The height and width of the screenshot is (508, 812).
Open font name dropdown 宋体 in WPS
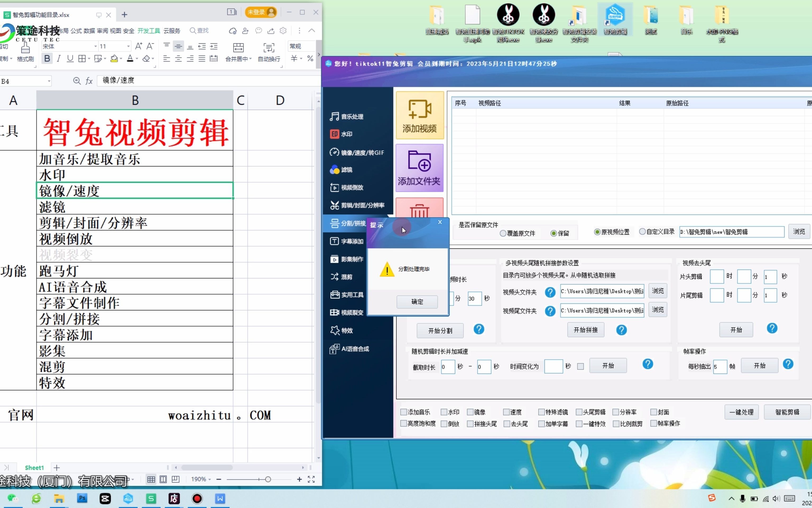[x=95, y=46]
